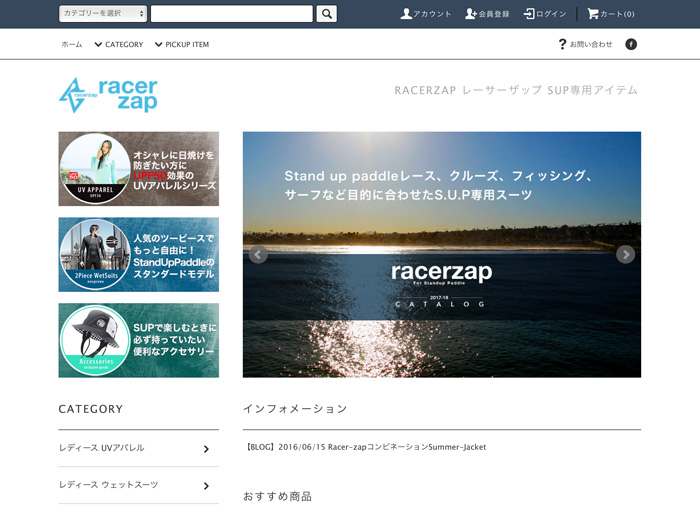Expand the PICKUP ITEM menu
700x513 pixels.
pyautogui.click(x=182, y=44)
